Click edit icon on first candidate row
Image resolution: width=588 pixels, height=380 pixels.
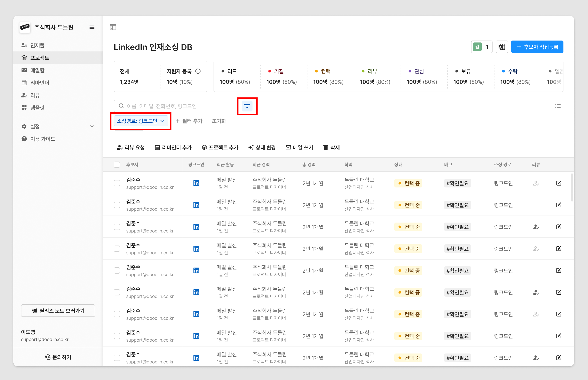(x=559, y=183)
